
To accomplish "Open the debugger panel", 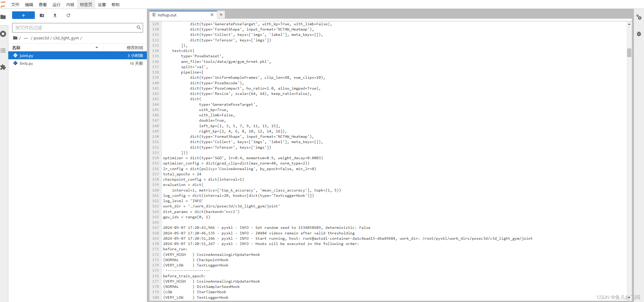I will pos(639,34).
